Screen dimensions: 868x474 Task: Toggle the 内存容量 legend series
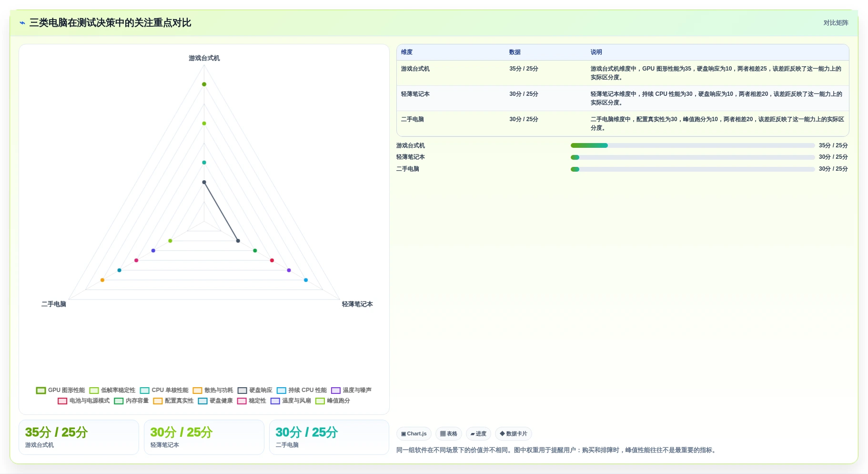(131, 401)
